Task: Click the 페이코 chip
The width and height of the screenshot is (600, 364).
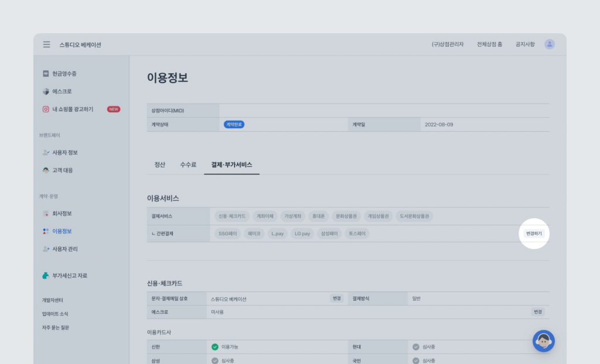Action: tap(254, 233)
